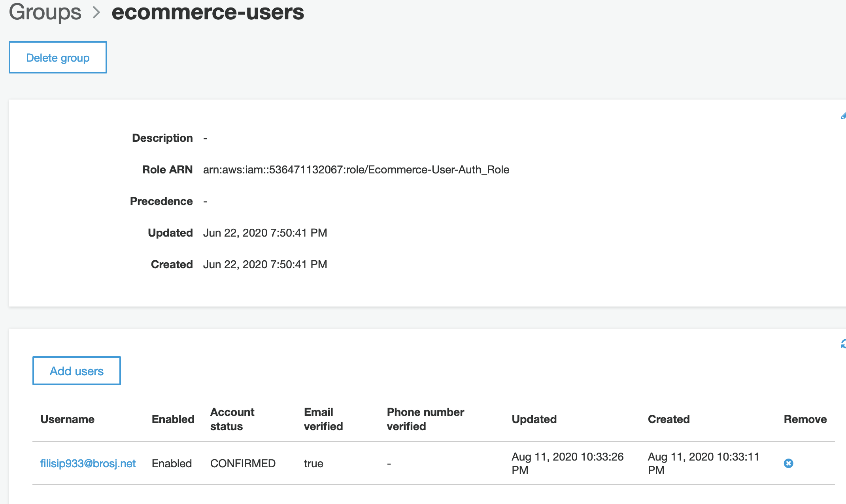
Task: Click the Phone number verified column header
Action: (425, 419)
